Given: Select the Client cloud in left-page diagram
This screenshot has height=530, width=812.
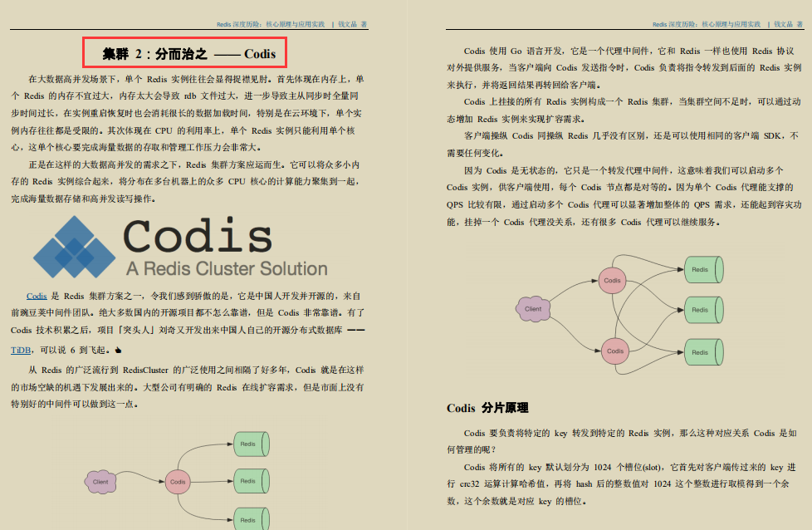Looking at the screenshot, I should pyautogui.click(x=100, y=482).
